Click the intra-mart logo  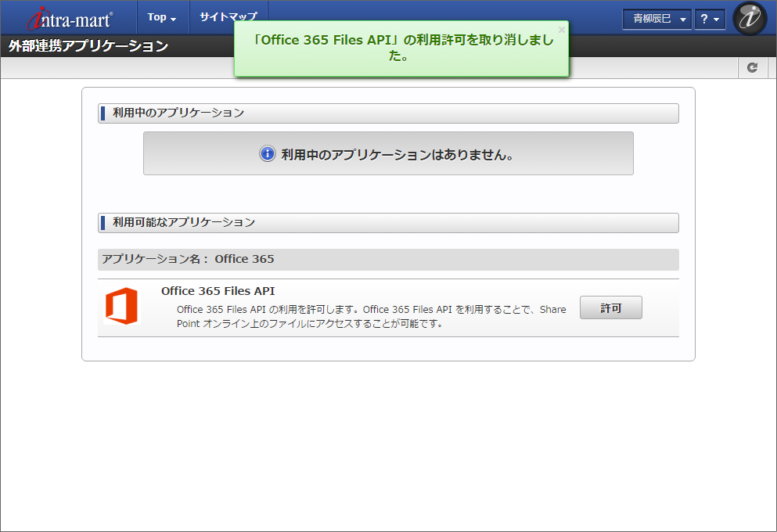[70, 18]
